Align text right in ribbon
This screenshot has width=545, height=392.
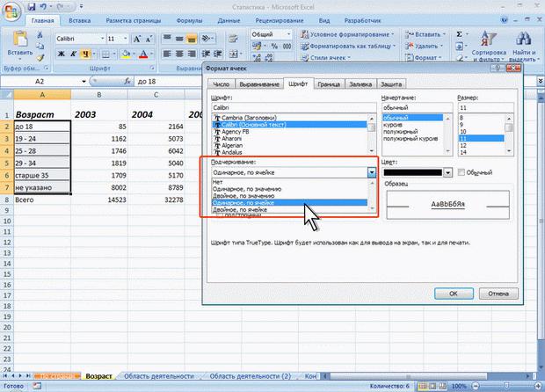tap(192, 54)
